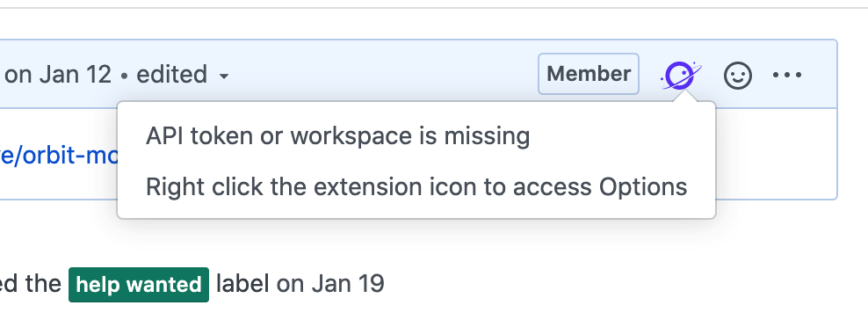
Task: Click 'API token or workspace is missing' message
Action: (x=337, y=136)
